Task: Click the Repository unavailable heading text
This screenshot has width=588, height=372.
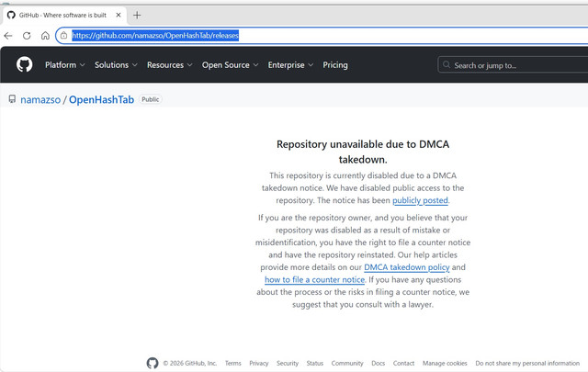Action: point(363,152)
